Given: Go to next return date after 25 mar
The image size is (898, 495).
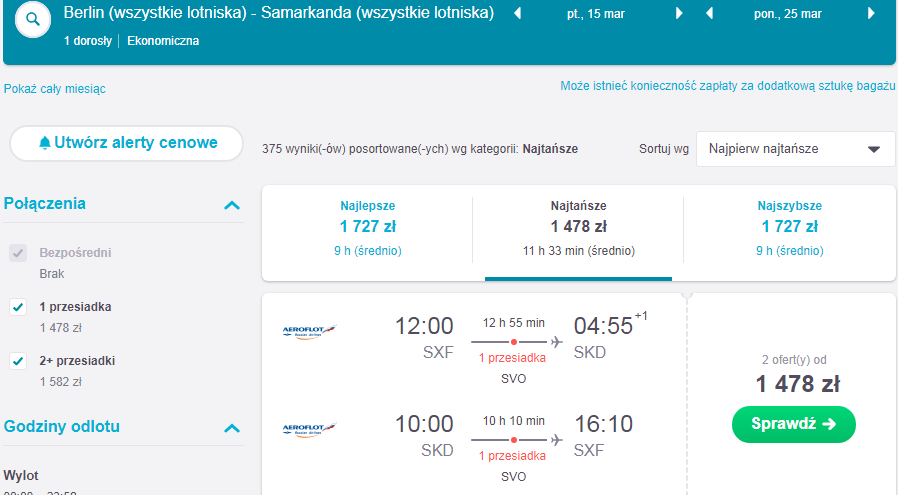Looking at the screenshot, I should [871, 13].
